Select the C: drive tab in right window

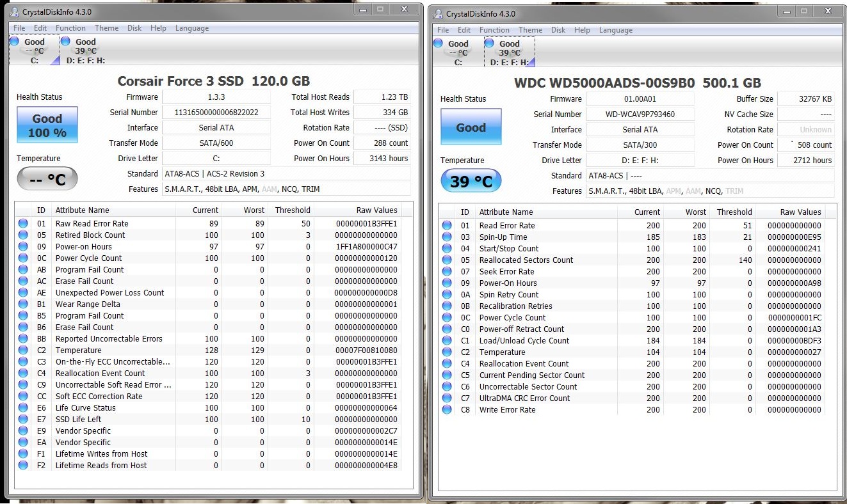click(x=458, y=53)
